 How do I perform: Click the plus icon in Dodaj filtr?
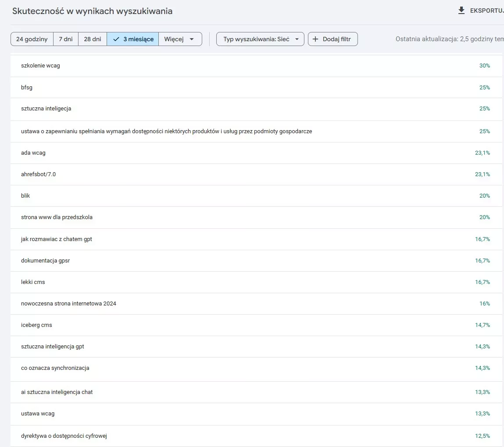315,39
